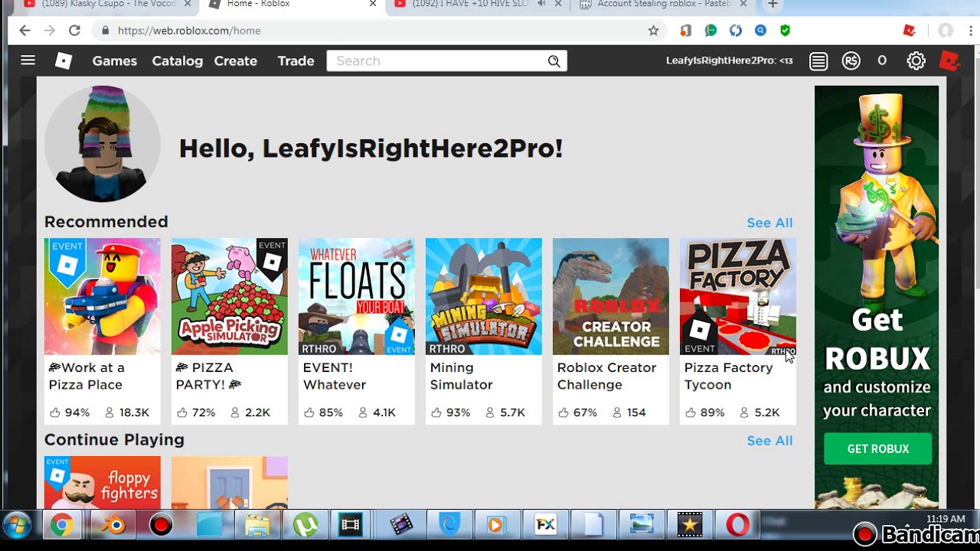Open the Apple Picking Simulator thumbnail
This screenshot has height=551, width=980.
230,296
